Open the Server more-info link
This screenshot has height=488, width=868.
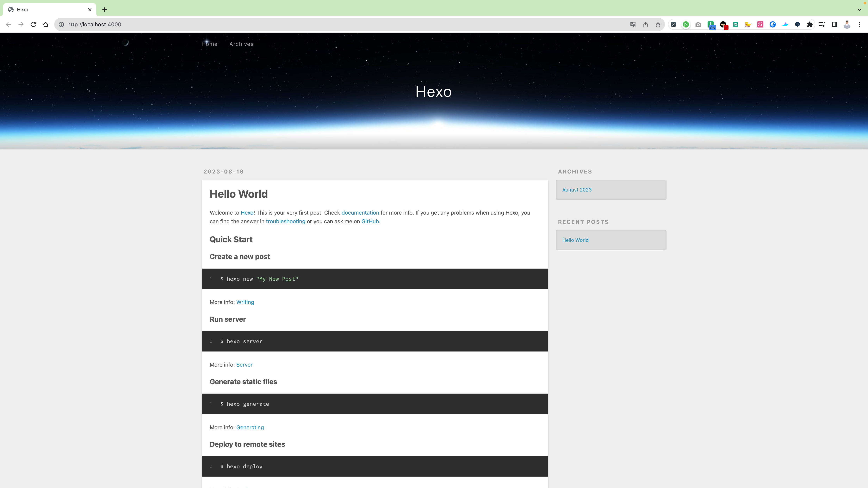point(244,365)
